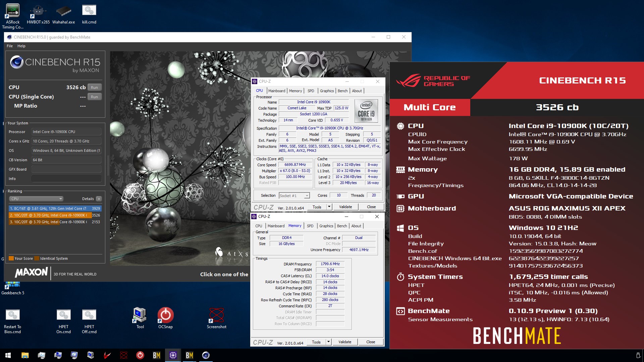Click the red swoosh icon in taskbar
644x362 pixels.
[107, 355]
